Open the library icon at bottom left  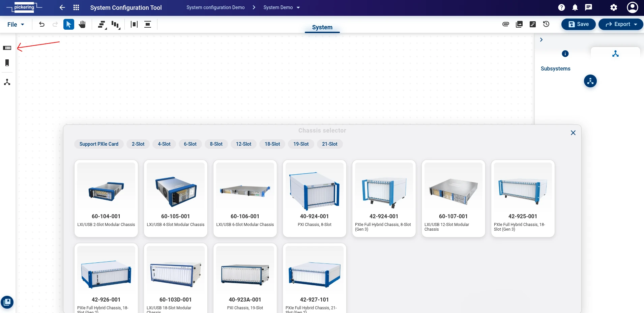click(x=7, y=302)
